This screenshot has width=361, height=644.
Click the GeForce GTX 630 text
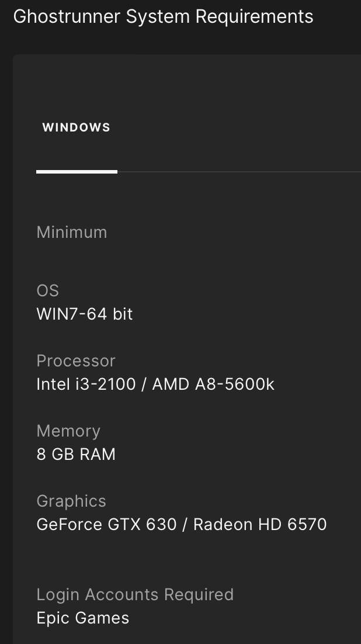106,524
